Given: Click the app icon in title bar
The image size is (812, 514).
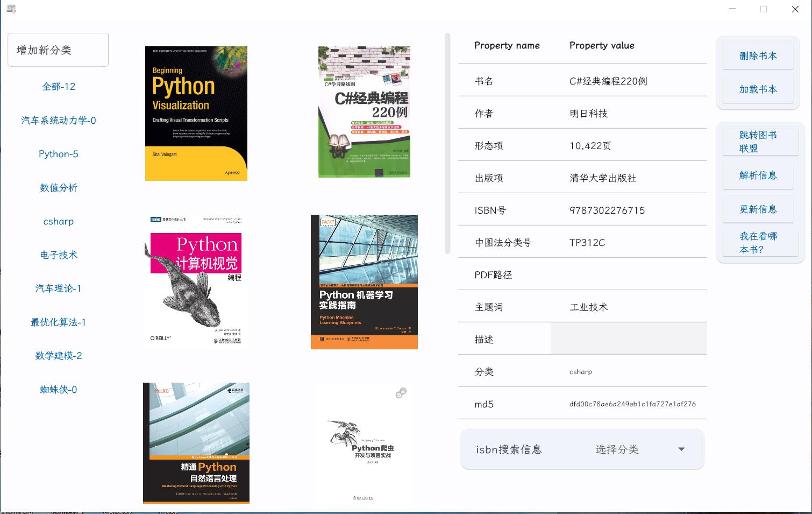Looking at the screenshot, I should click(11, 9).
